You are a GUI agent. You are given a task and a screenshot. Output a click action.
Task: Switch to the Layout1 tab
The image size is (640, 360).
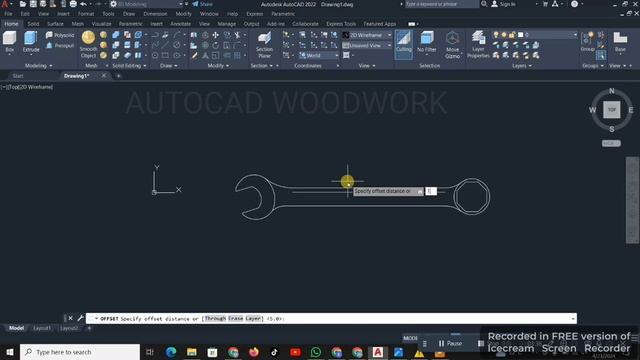coord(42,328)
